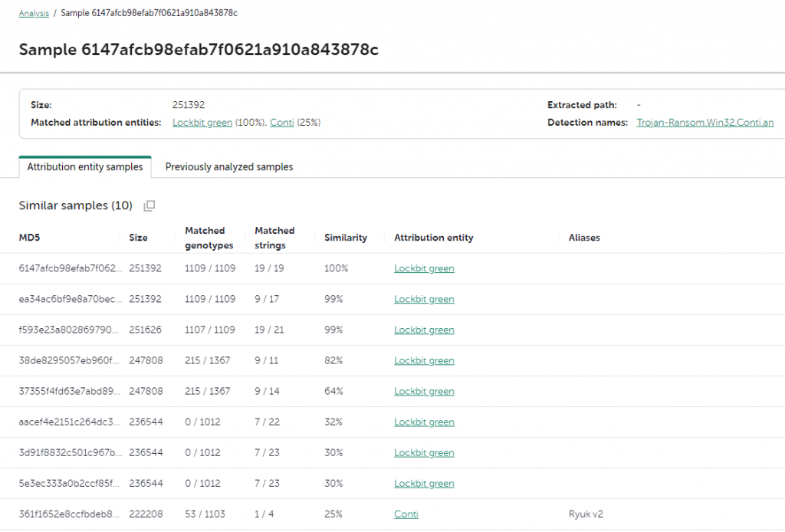Open Lockbit green link in matched attribution entities

coord(202,123)
